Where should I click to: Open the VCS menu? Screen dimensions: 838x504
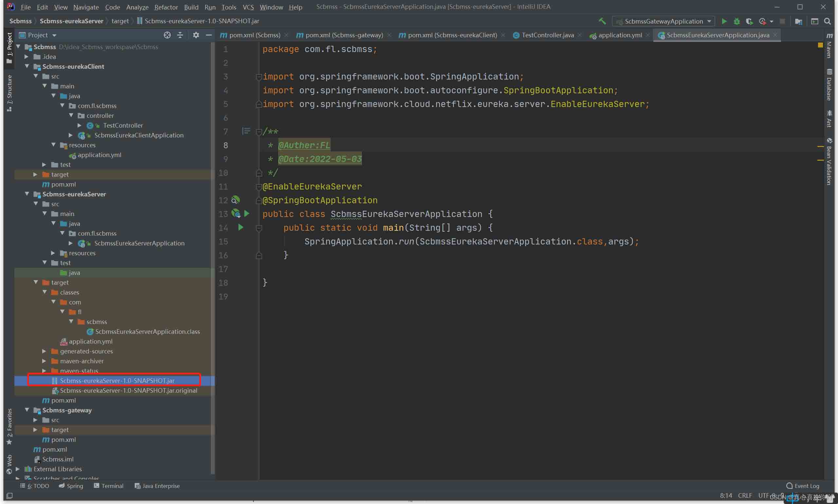click(x=248, y=7)
